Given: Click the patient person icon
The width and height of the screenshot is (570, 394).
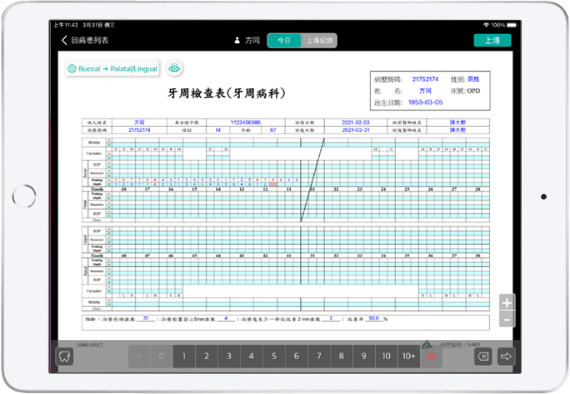Looking at the screenshot, I should pyautogui.click(x=237, y=40).
